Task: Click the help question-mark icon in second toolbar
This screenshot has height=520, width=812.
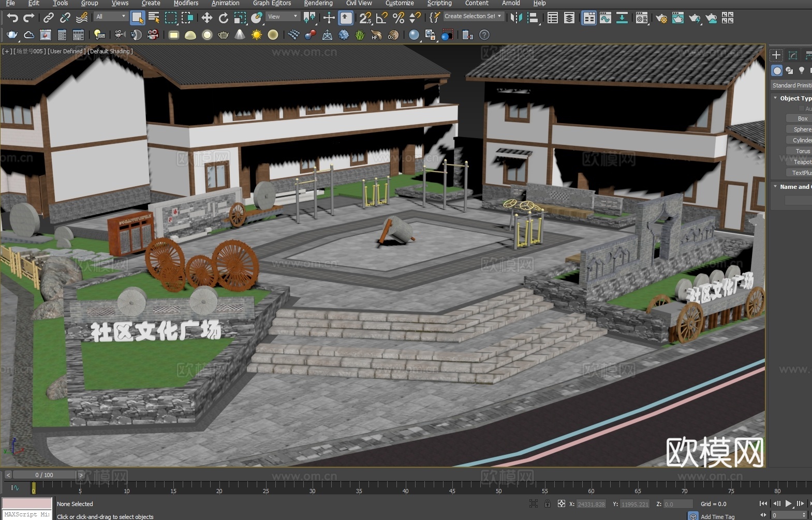Action: point(484,35)
